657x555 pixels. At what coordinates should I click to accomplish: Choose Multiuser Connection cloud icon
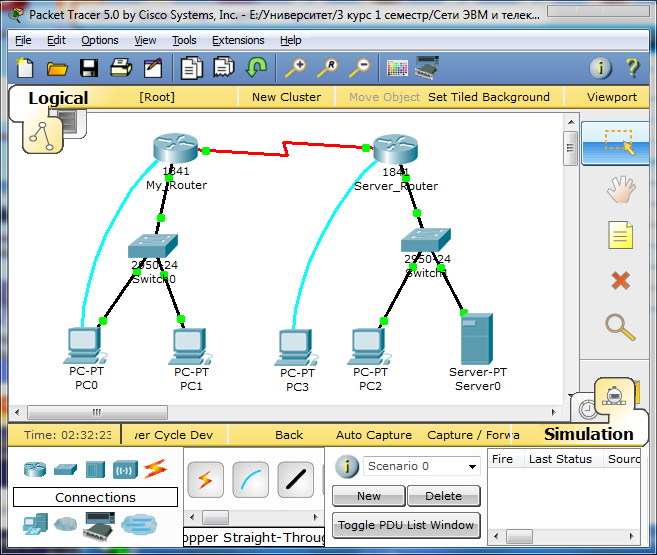coord(139,524)
